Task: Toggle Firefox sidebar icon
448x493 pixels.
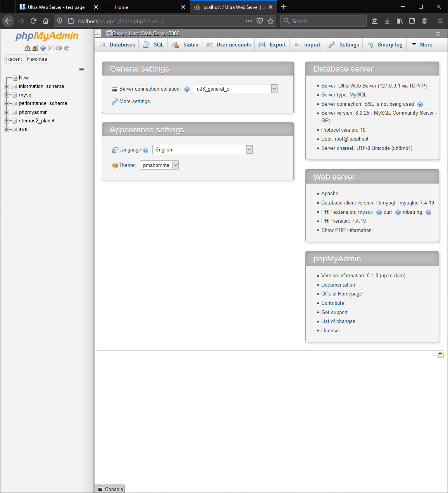Action: pos(412,21)
